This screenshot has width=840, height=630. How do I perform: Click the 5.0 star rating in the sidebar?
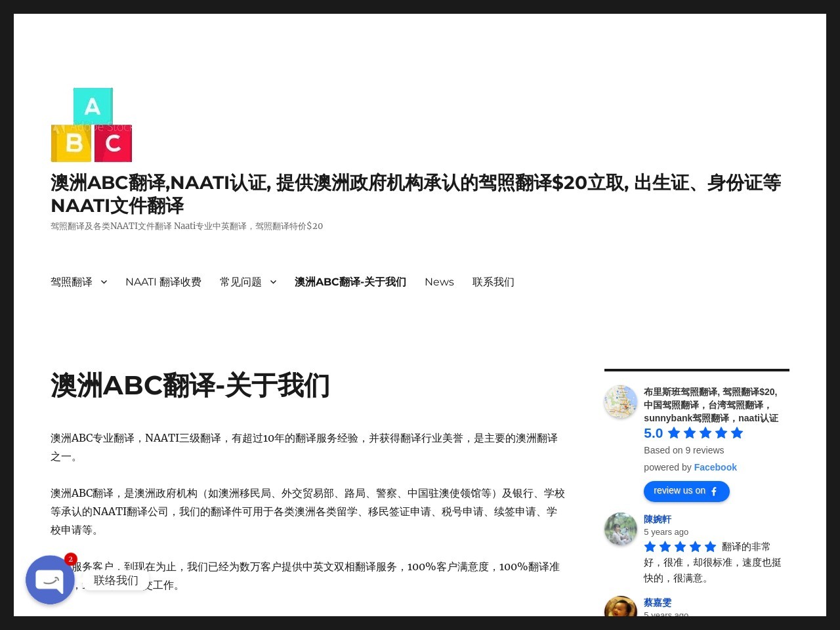click(693, 433)
